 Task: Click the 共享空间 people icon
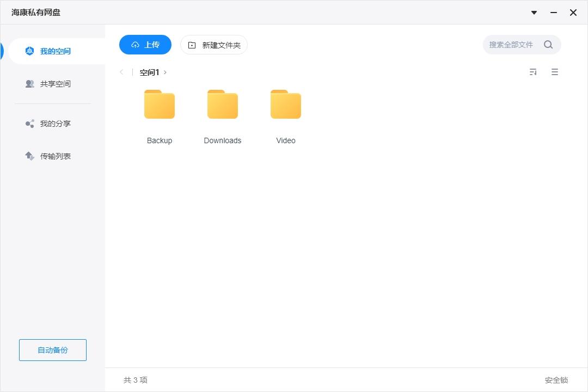pos(30,83)
